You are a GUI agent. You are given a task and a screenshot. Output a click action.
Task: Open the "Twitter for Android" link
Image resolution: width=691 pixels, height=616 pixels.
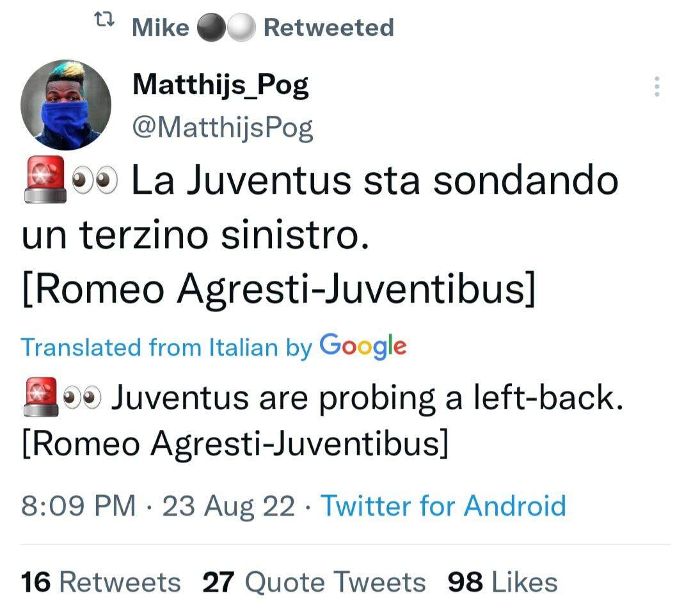pos(443,506)
